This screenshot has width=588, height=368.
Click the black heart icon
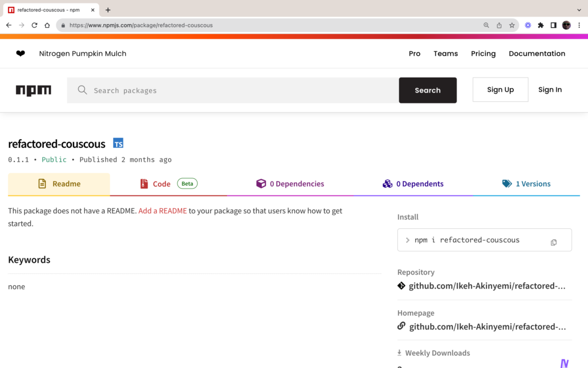(21, 53)
